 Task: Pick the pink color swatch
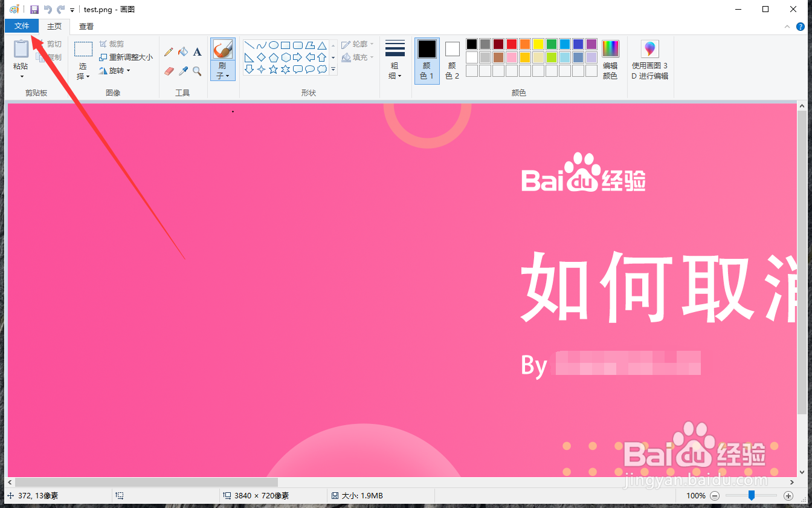click(x=512, y=57)
